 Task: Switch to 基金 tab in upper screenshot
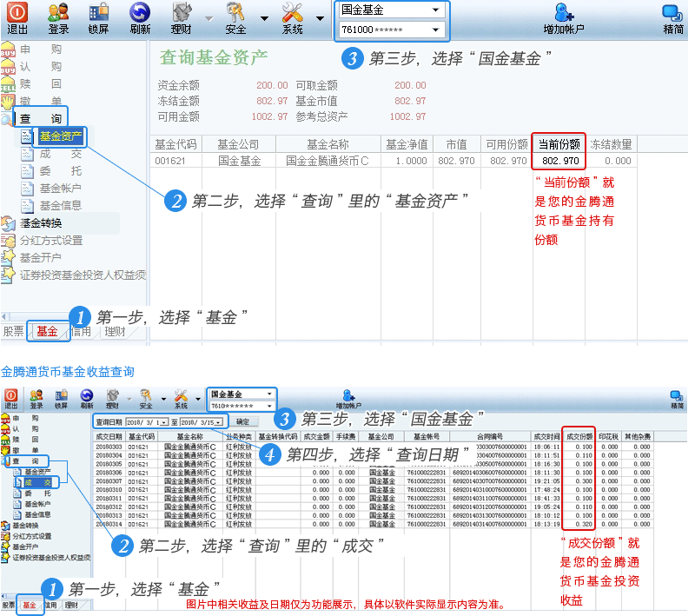(47, 332)
